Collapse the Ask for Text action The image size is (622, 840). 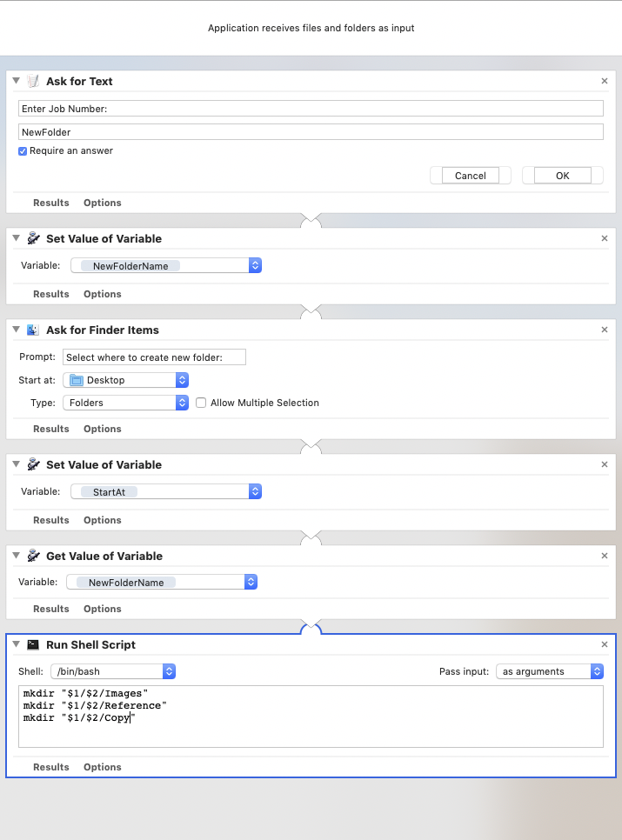point(17,81)
